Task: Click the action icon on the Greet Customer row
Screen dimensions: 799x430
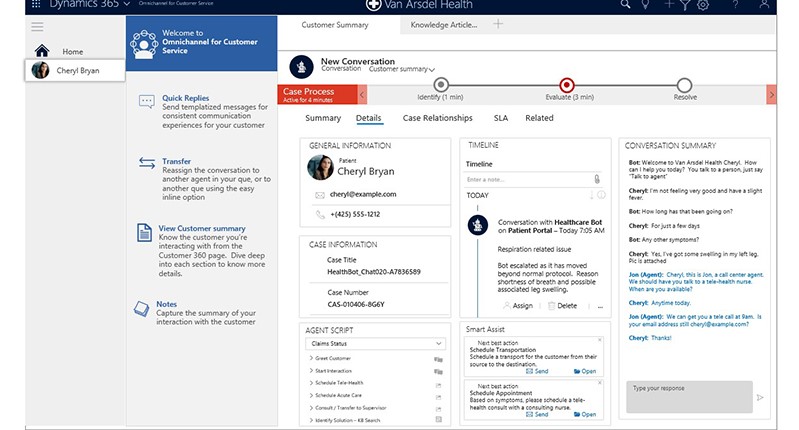Action: tap(438, 359)
